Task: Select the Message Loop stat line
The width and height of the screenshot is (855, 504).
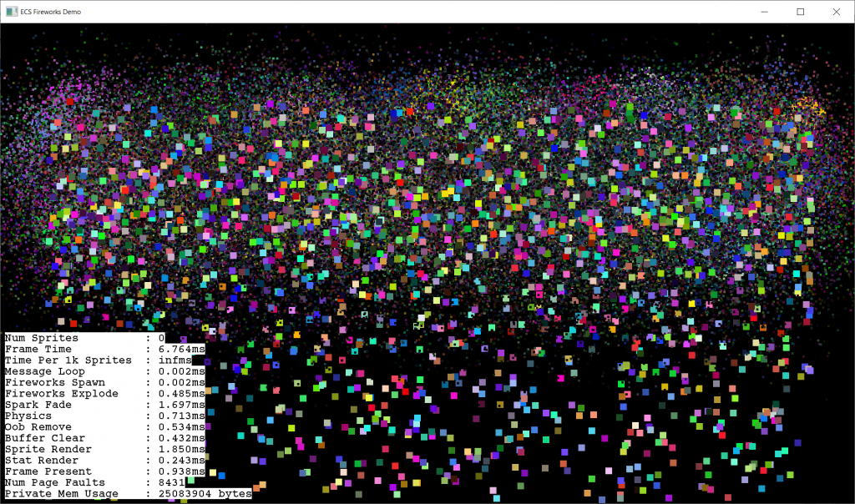Action: point(104,371)
